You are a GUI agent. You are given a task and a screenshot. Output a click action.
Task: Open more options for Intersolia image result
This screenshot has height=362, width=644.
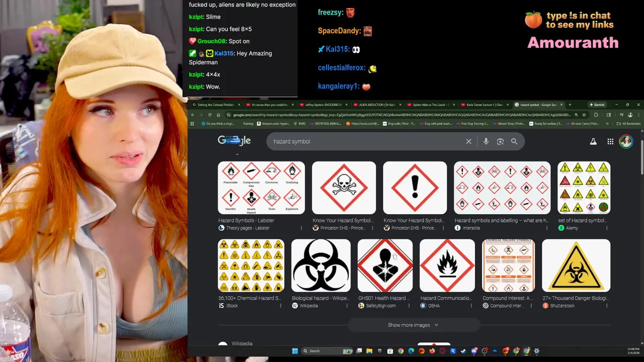tap(547, 228)
